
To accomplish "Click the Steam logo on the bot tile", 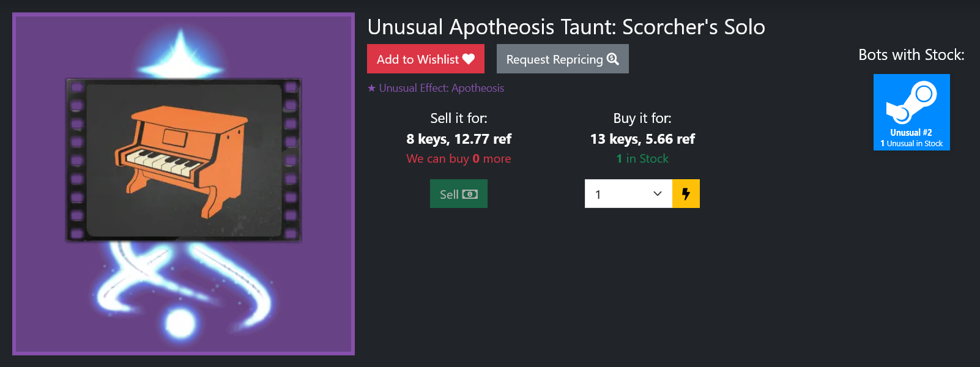I will tap(911, 102).
